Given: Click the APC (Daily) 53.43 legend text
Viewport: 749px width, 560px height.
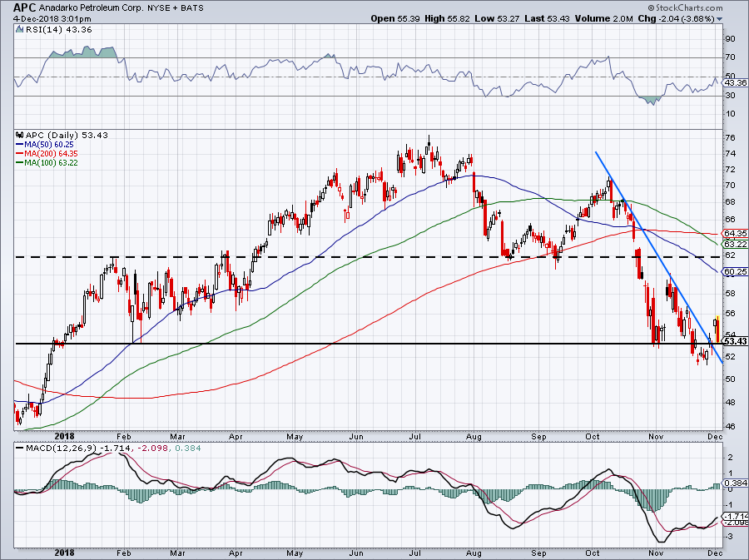Looking at the screenshot, I should coord(67,135).
